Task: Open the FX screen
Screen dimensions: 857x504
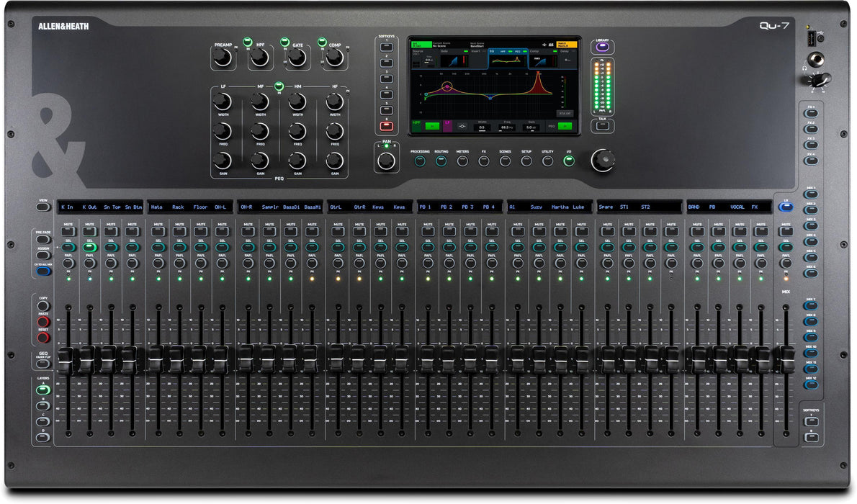Action: (483, 161)
